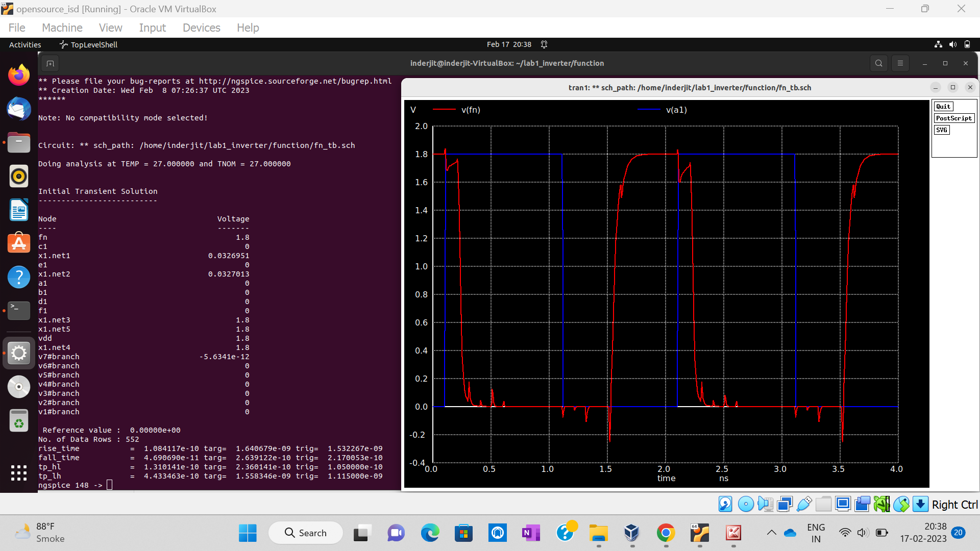Click the USB devices icon in VirtualBox status bar
The height and width of the screenshot is (551, 980).
[x=804, y=504]
